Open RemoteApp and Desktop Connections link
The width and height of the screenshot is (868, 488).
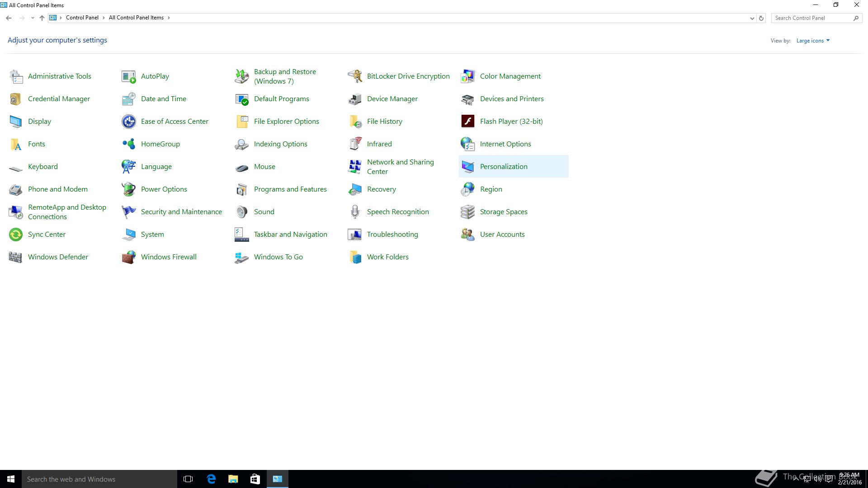[x=67, y=212]
